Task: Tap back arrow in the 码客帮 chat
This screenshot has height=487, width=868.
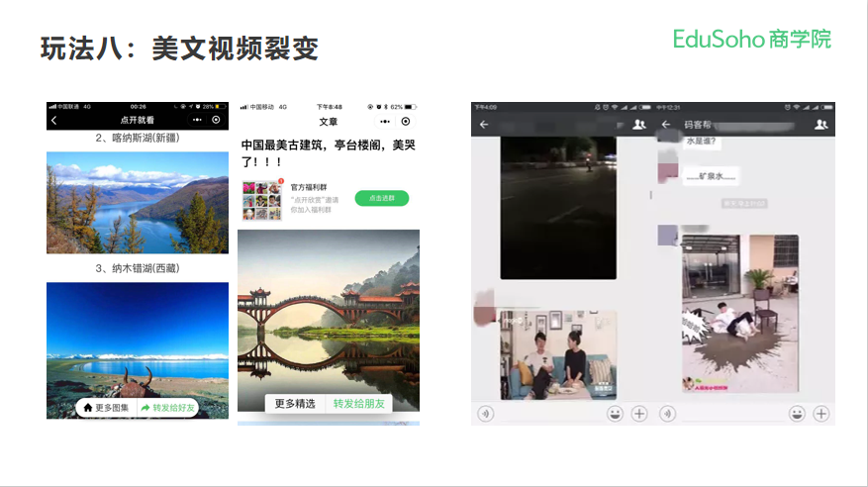Action: pyautogui.click(x=664, y=125)
